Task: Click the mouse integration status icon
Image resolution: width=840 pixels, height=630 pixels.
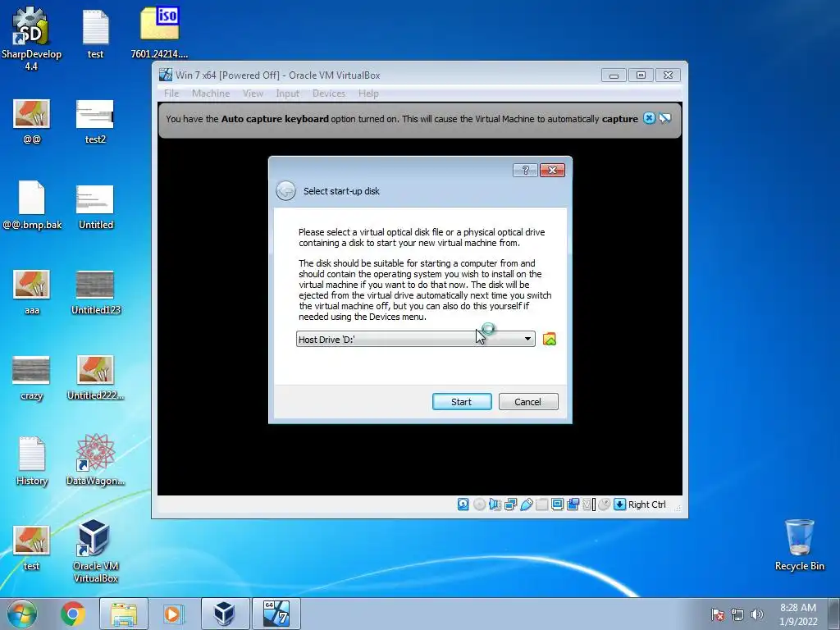Action: [604, 504]
